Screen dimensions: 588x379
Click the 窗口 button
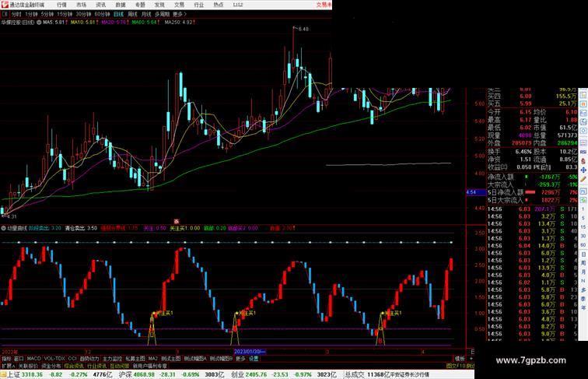[x=19, y=358]
